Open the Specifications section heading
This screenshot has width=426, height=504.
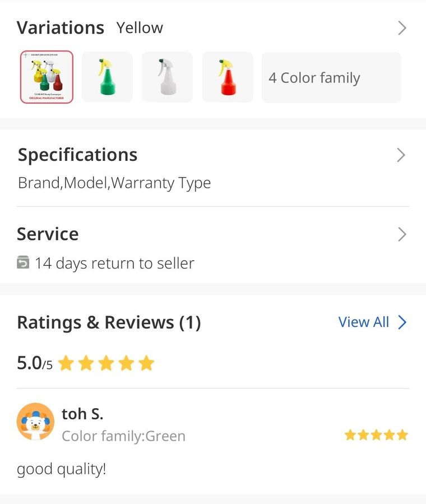coord(77,155)
